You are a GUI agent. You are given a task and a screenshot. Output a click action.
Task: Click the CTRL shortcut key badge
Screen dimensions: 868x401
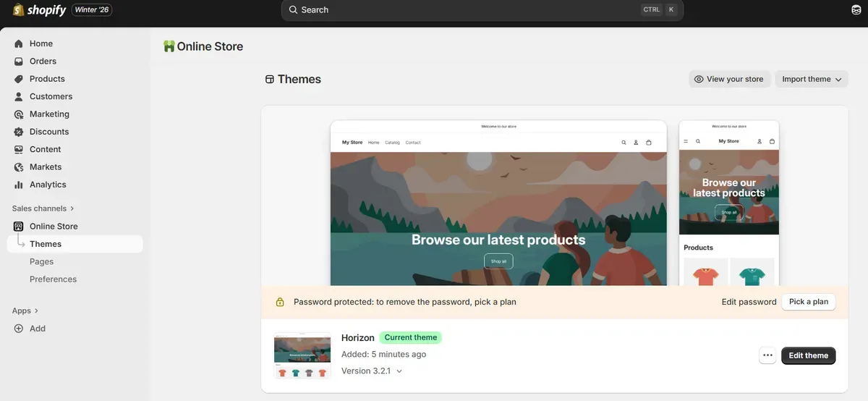(651, 10)
